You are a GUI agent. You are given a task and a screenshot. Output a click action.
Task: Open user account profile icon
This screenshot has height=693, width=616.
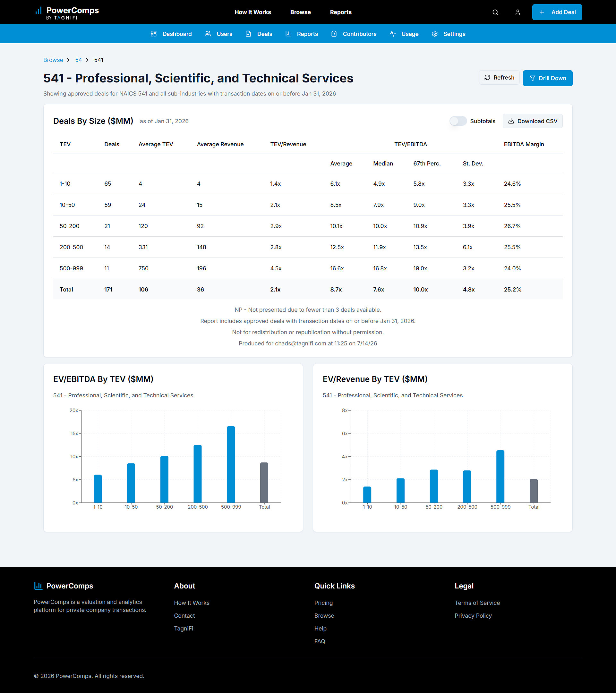tap(518, 12)
